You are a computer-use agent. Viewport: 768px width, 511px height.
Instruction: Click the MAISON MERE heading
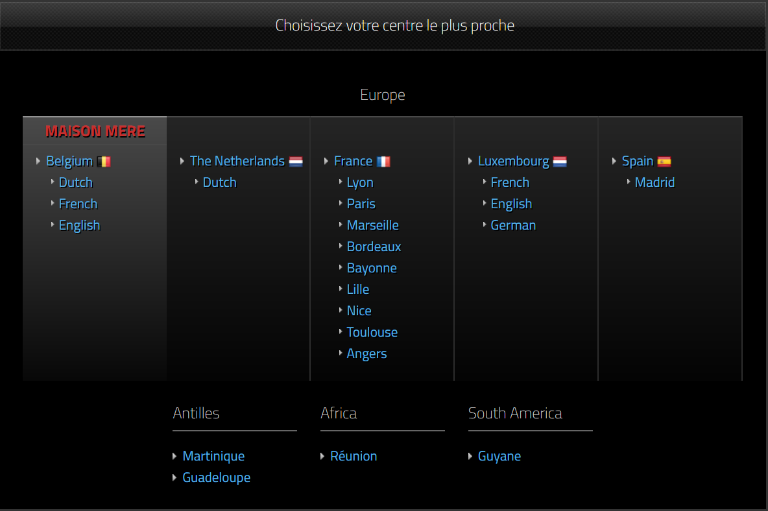pos(95,131)
